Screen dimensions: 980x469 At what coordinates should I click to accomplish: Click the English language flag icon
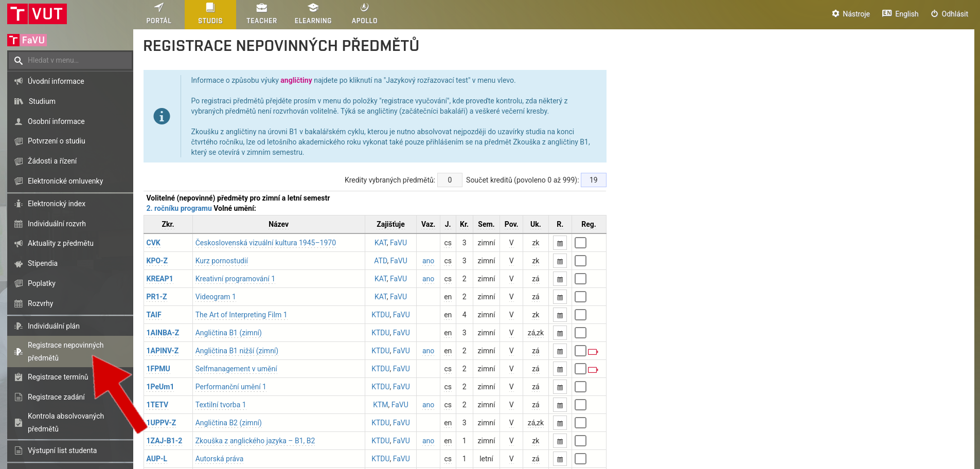coord(887,13)
